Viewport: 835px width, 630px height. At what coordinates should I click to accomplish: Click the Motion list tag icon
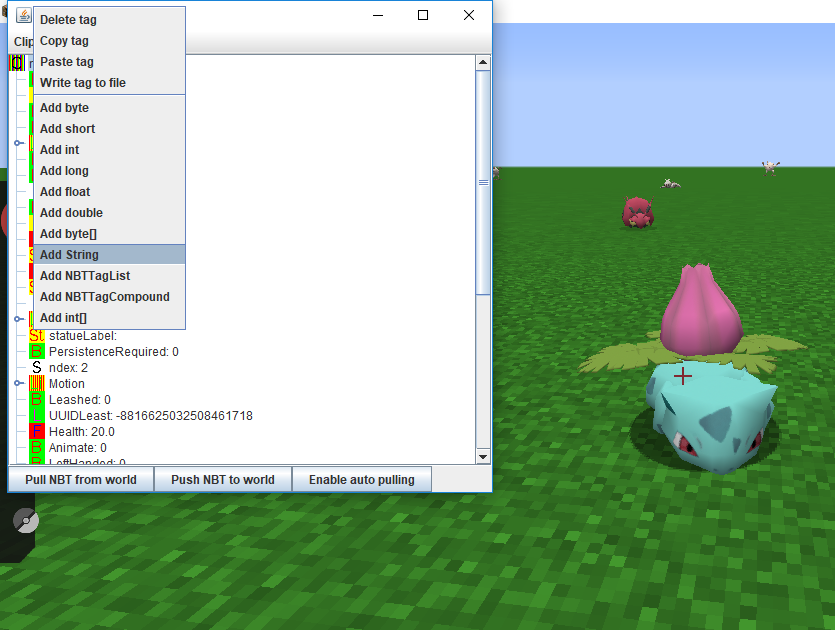(x=37, y=383)
